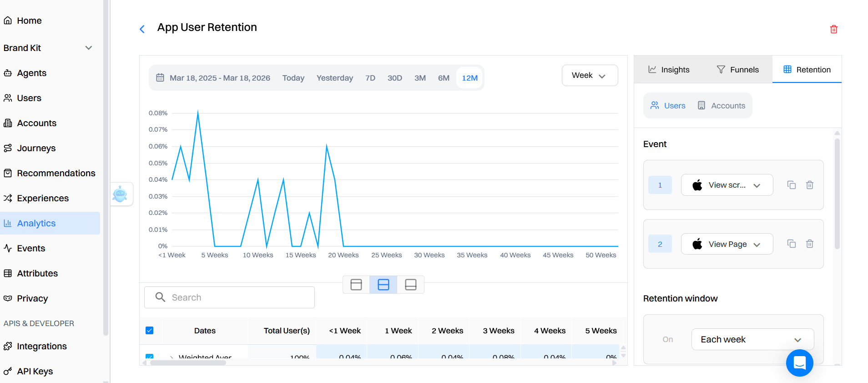The image size is (868, 383).
Task: Switch to the Insights tab
Action: 669,70
